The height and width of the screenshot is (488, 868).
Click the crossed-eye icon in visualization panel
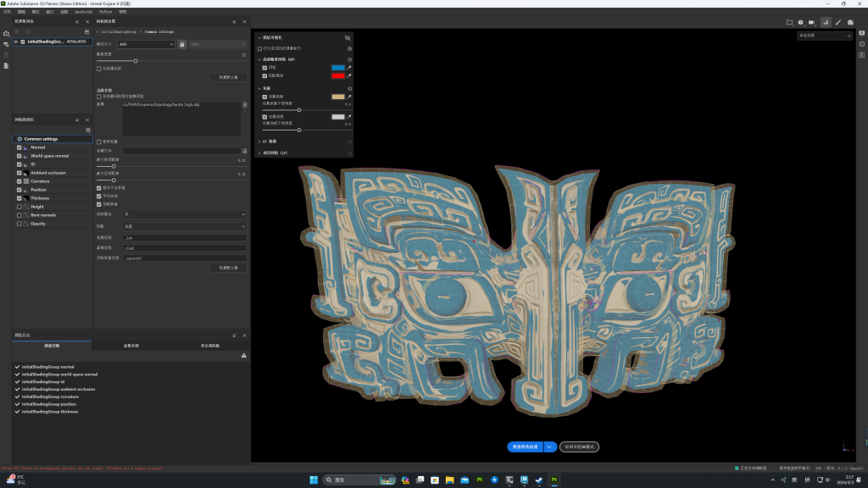348,37
